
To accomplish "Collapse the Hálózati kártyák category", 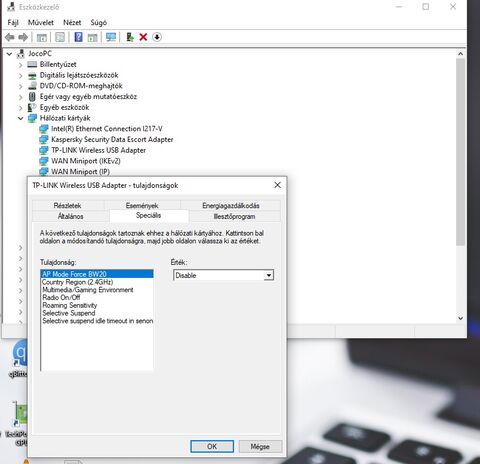I will pyautogui.click(x=21, y=118).
